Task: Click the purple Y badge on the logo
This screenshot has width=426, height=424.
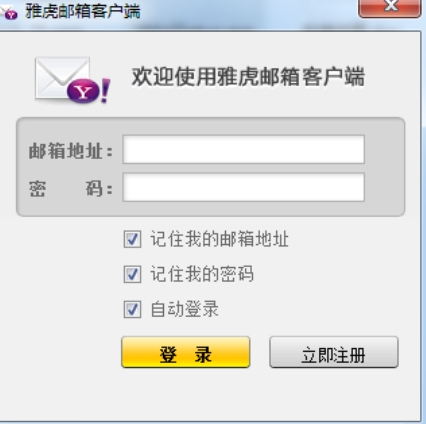Action: tap(83, 92)
